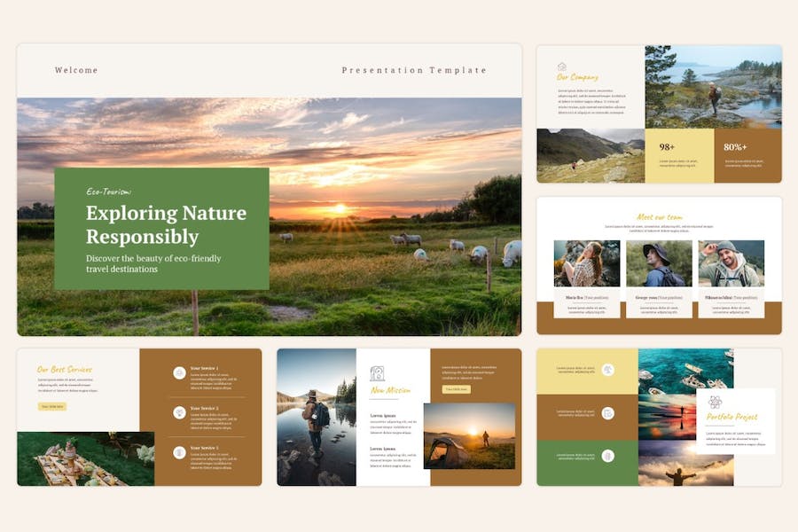Select the Your Service 2 circular icon

coord(179,412)
